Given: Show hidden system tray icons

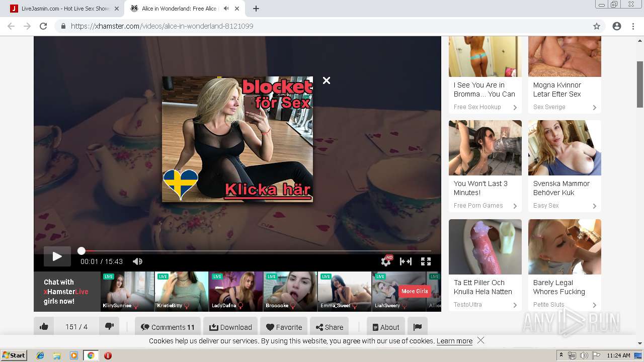Looking at the screenshot, I should coord(561,355).
